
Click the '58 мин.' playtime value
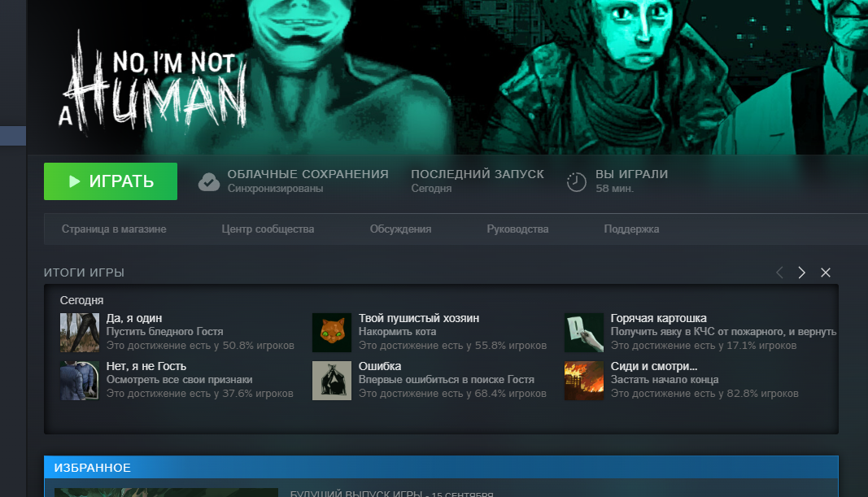[614, 189]
